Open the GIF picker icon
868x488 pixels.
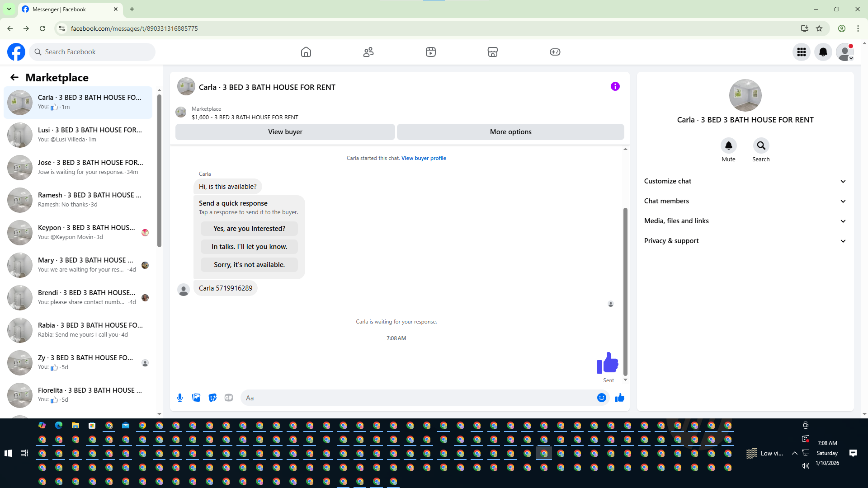pos(229,398)
